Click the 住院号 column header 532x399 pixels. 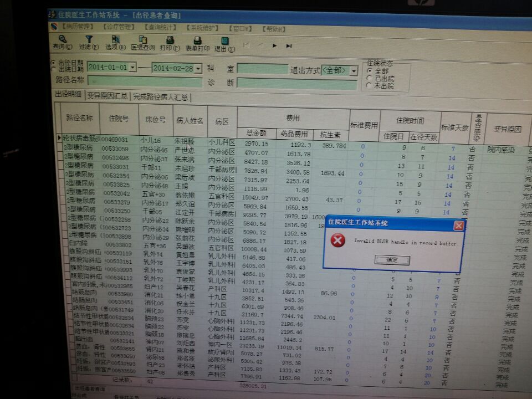119,119
